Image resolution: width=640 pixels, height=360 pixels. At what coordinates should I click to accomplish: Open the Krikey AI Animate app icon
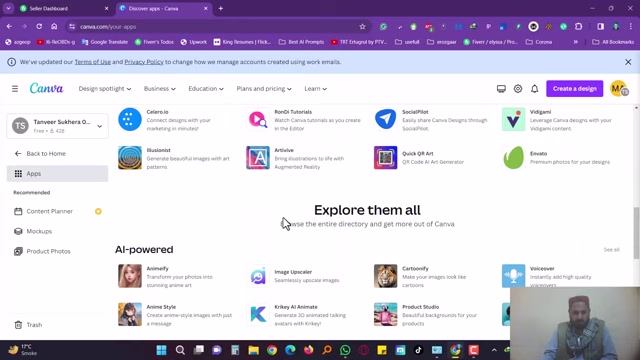point(258,314)
